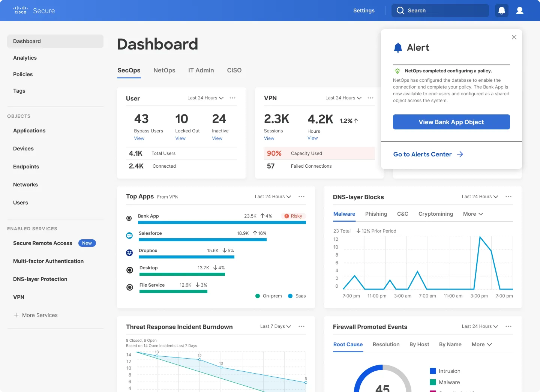Open Multi-factor Authentication service
540x392 pixels.
[48, 261]
